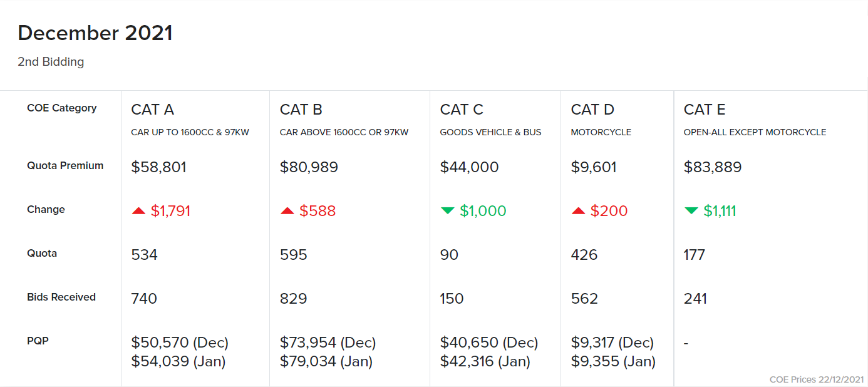The image size is (868, 387).
Task: Click the CAT B quota premium $80,989
Action: (x=309, y=167)
